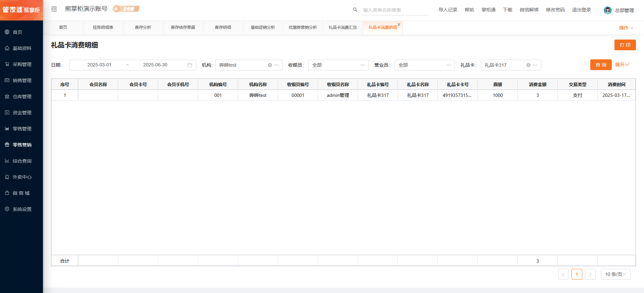Click the search magnifier icon

click(x=355, y=10)
